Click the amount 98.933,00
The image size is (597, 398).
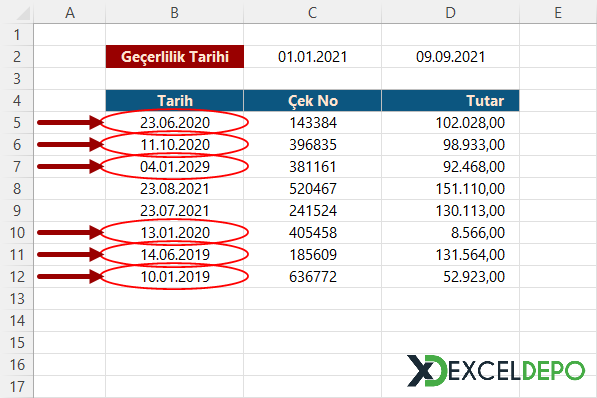click(x=450, y=145)
